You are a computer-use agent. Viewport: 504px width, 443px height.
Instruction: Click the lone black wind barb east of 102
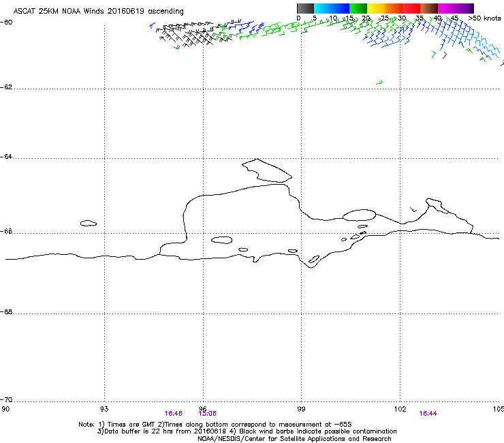[413, 209]
